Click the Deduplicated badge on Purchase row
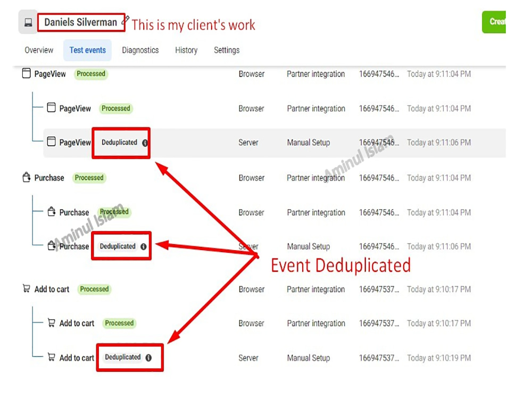This screenshot has width=532, height=399. [118, 246]
